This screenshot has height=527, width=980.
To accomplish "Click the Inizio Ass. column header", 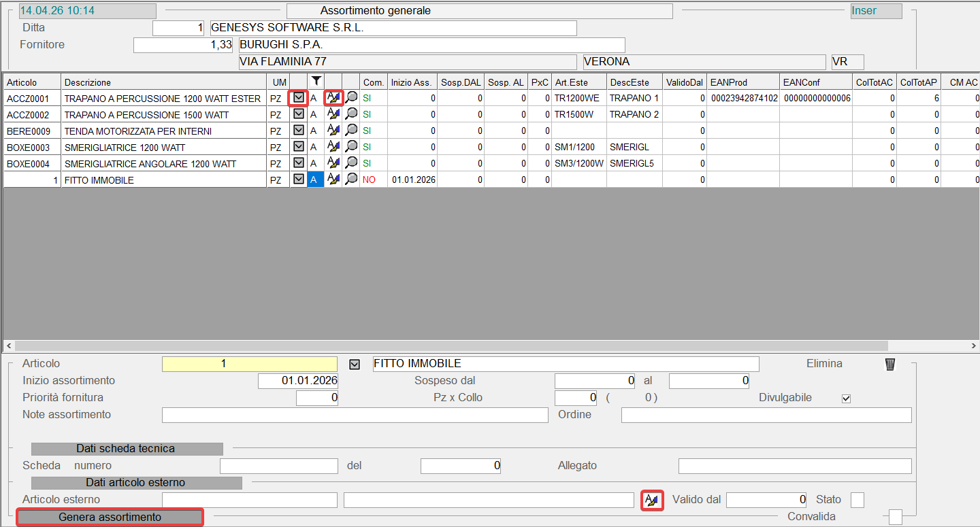I will (412, 82).
